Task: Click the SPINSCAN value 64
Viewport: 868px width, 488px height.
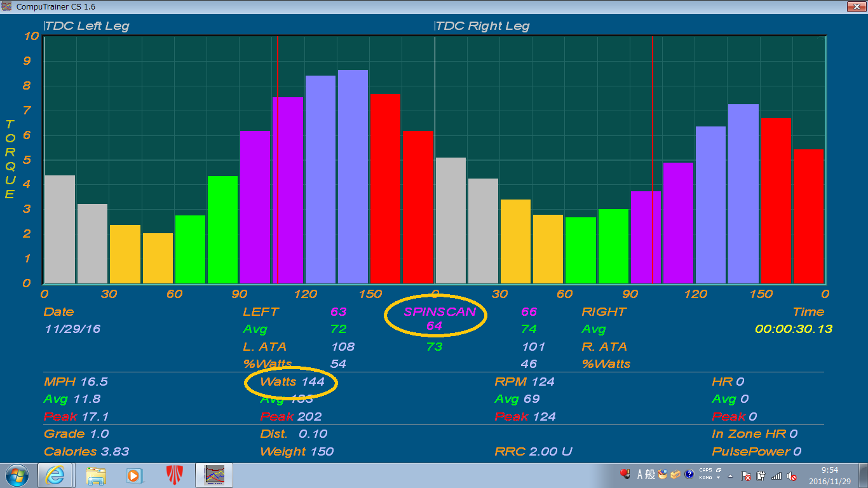Action: click(x=434, y=326)
